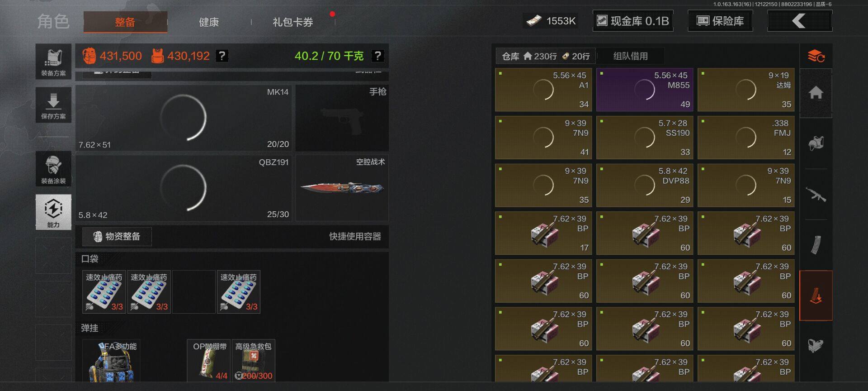Select the melee knife 空腔战术 slot
Screen dimensions: 868x391
click(342, 188)
